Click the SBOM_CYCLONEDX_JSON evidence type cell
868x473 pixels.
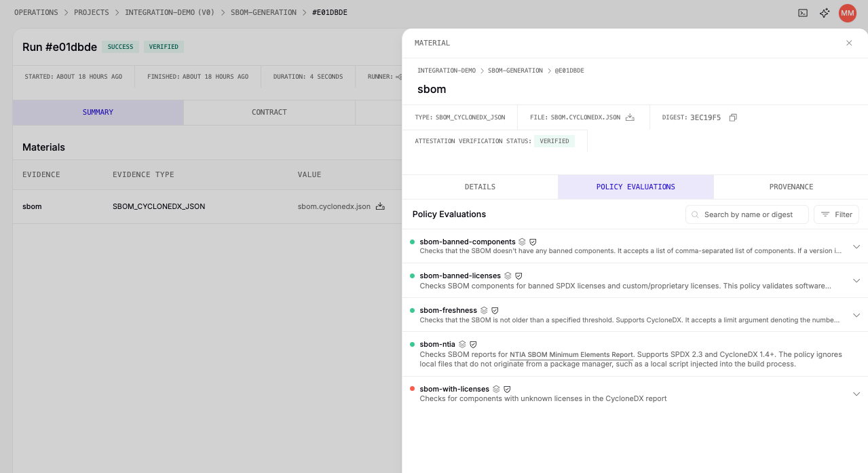[159, 206]
